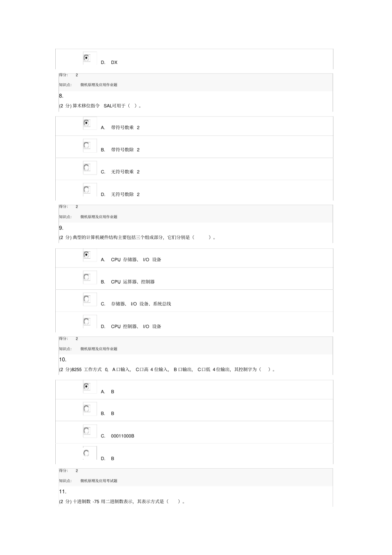Select radio for 'CPU、运算器、控制器'
Viewport: 392px width, 555px height.
pyautogui.click(x=86, y=277)
